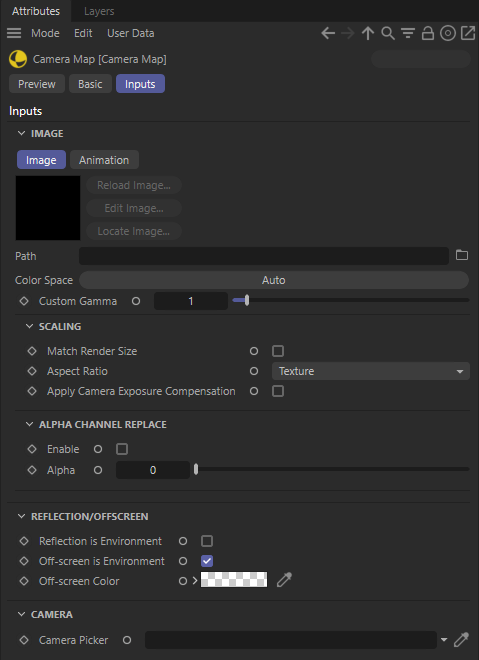The width and height of the screenshot is (479, 660).
Task: Browse for image path with folder icon
Action: pos(462,255)
